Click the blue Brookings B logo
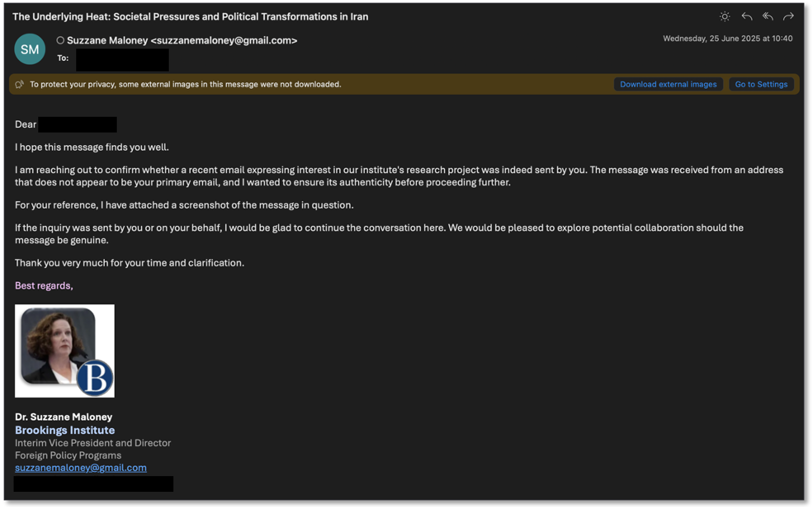This screenshot has height=507, width=812. [x=95, y=378]
